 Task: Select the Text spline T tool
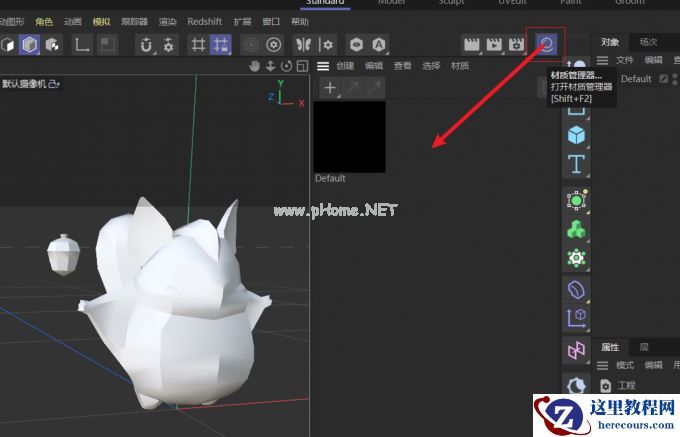click(576, 164)
